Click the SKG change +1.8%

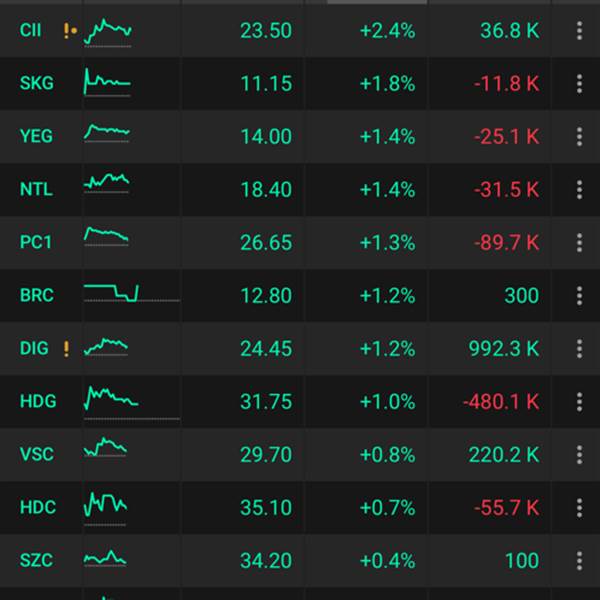coord(387,83)
